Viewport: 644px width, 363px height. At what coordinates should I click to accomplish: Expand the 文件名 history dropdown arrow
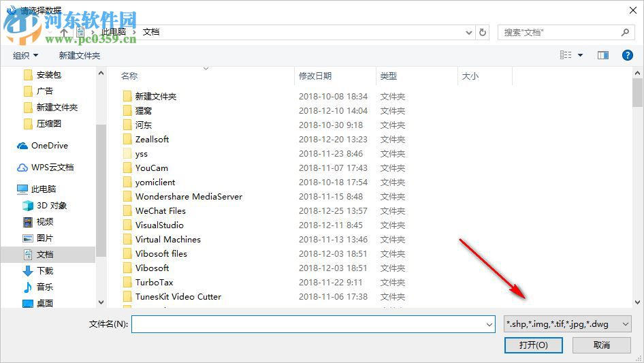click(489, 324)
